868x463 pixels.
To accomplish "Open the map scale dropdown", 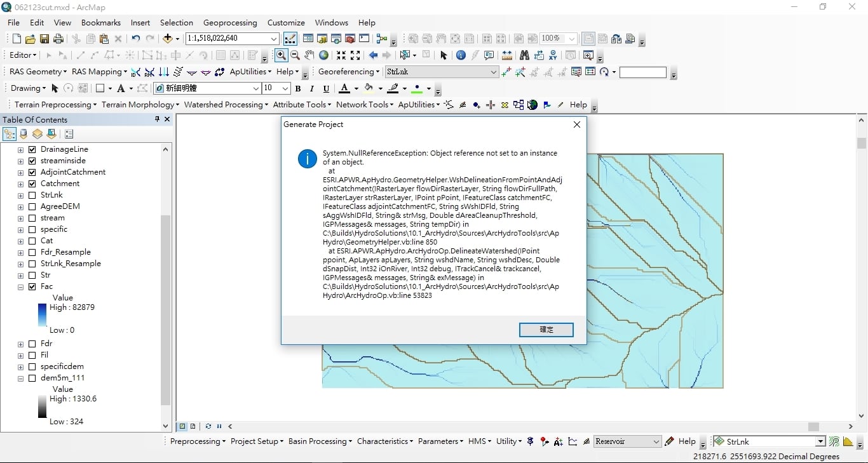I will pos(274,39).
